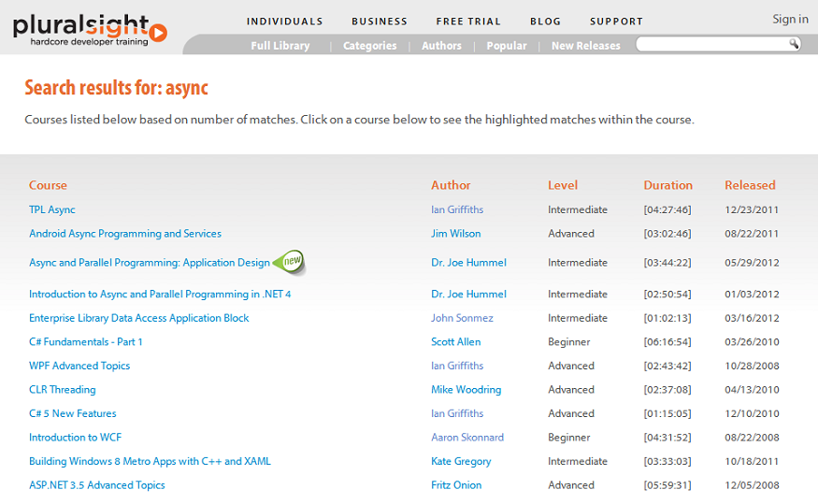Switch to the Full Library tab

coord(280,46)
